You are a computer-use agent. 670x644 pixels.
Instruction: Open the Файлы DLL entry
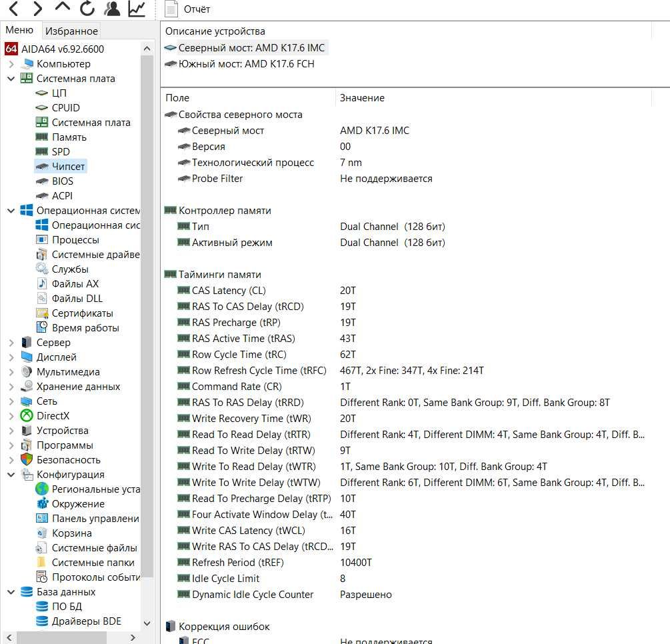(77, 299)
